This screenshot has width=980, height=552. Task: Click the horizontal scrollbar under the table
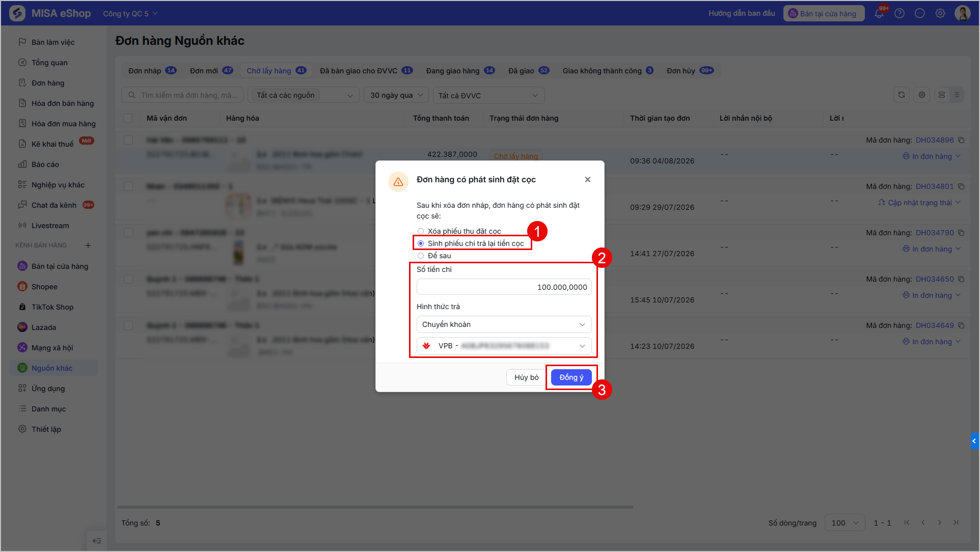click(x=375, y=507)
